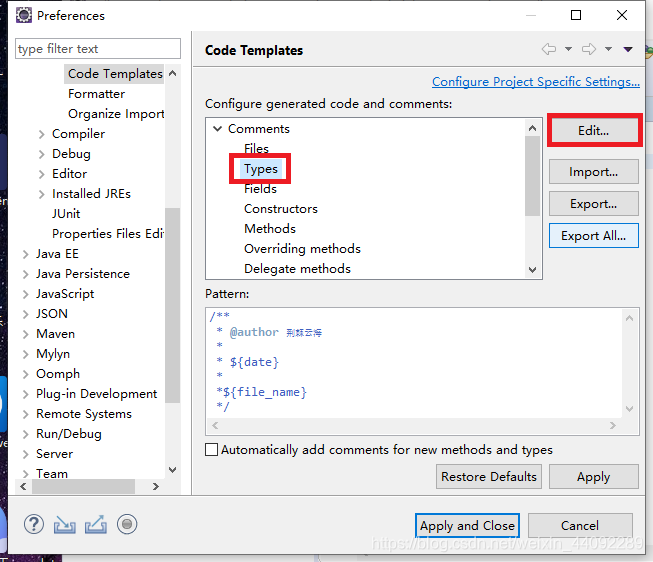Select Code Templates in left tree
This screenshot has width=653, height=562.
(115, 74)
